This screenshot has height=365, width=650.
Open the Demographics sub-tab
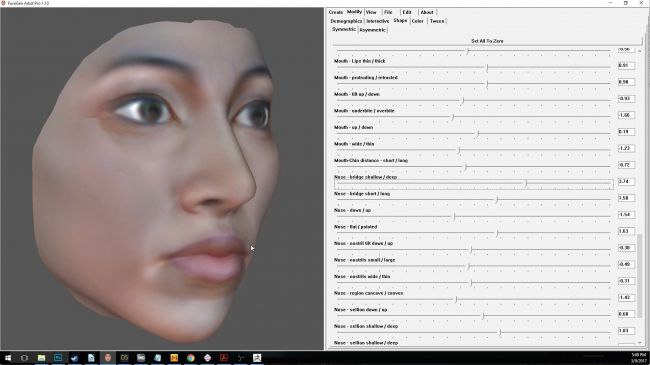pyautogui.click(x=346, y=21)
